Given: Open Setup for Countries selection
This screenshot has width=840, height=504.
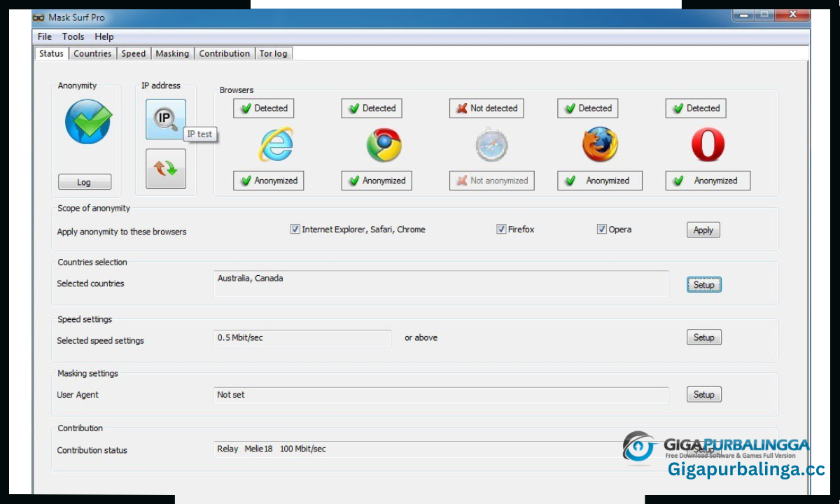Looking at the screenshot, I should (x=703, y=285).
